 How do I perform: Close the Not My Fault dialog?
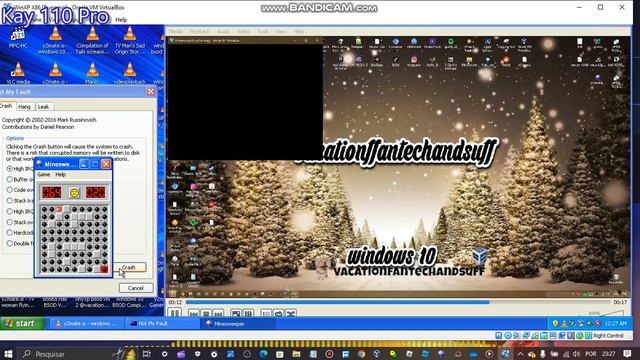tap(151, 91)
